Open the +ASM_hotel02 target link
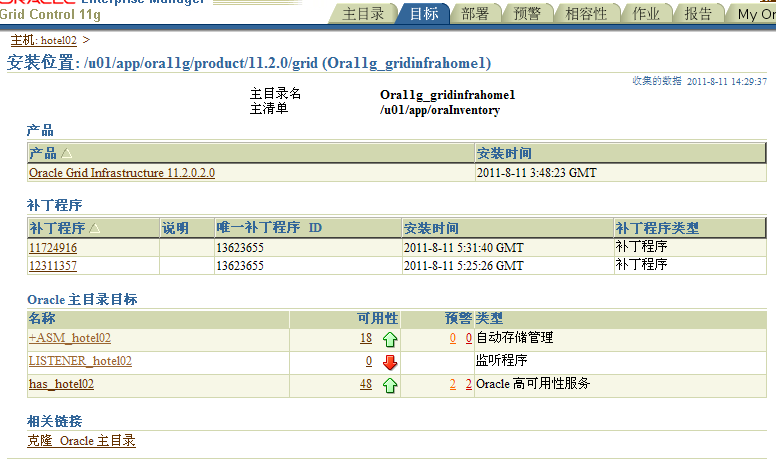 (70, 338)
